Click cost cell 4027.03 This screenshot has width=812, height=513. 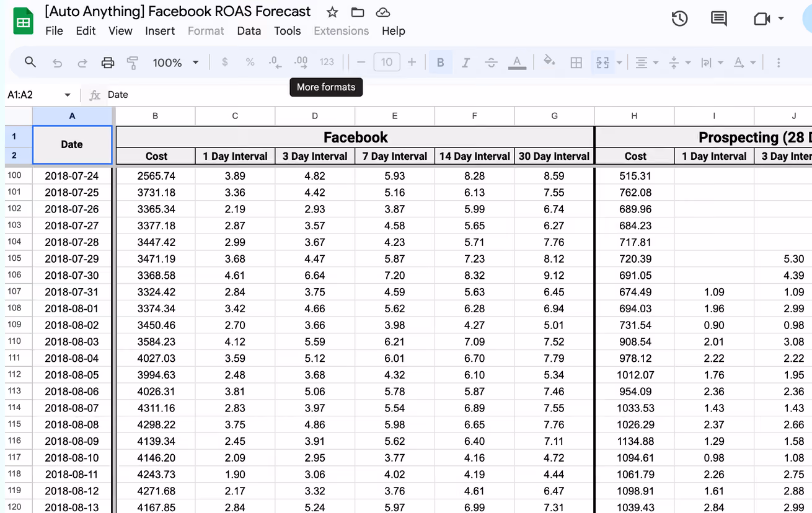[x=156, y=358]
